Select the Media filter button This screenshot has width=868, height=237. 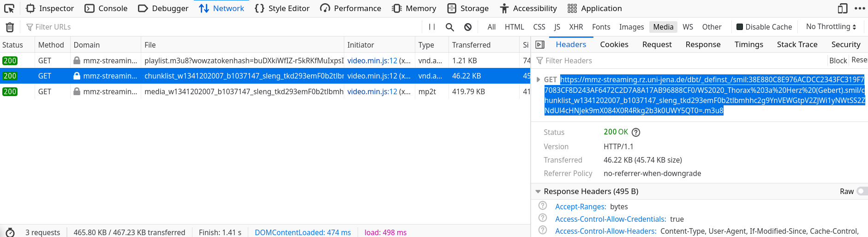coord(663,27)
